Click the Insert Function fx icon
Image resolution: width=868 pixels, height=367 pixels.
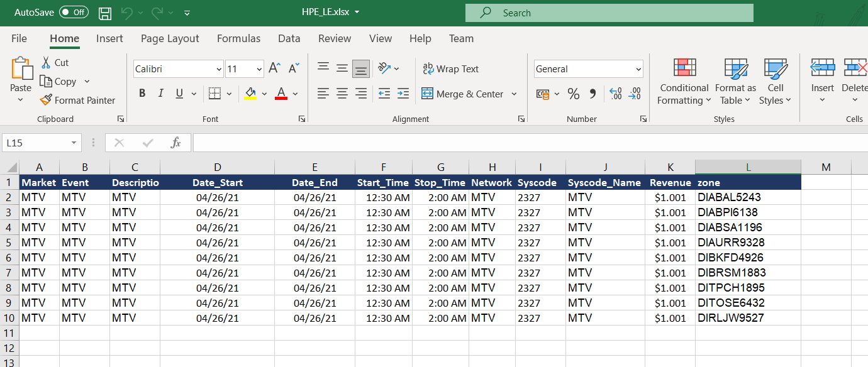tap(176, 143)
